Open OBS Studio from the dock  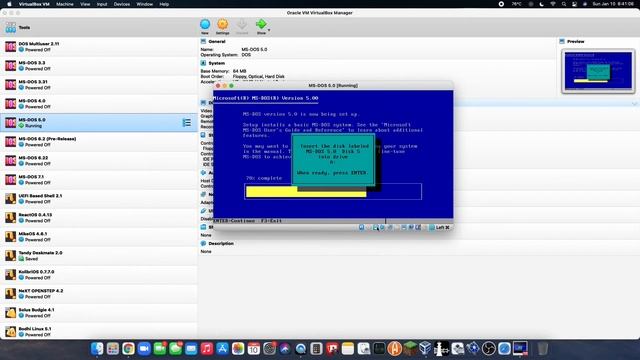coord(489,349)
